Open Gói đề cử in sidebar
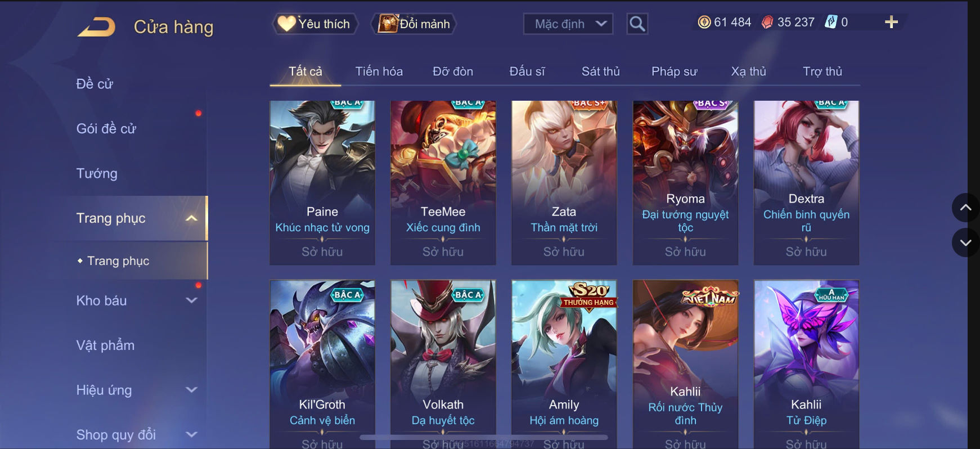Image resolution: width=980 pixels, height=449 pixels. click(x=106, y=128)
